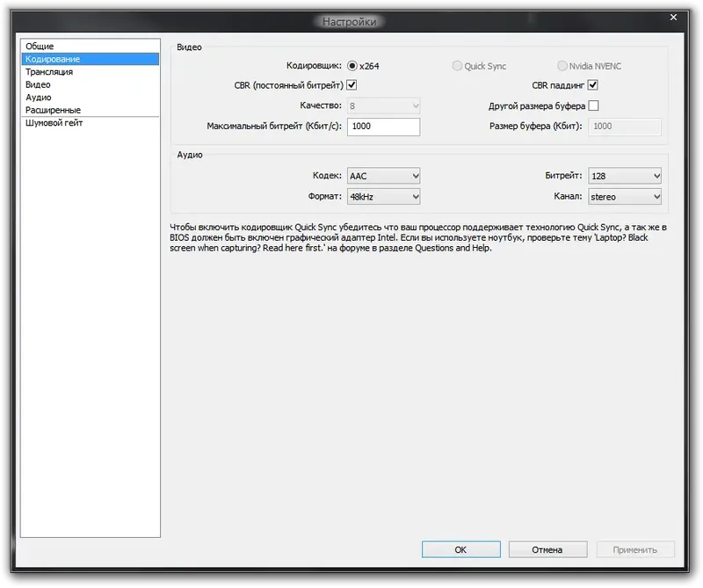Open the Трансляция settings section

point(91,72)
